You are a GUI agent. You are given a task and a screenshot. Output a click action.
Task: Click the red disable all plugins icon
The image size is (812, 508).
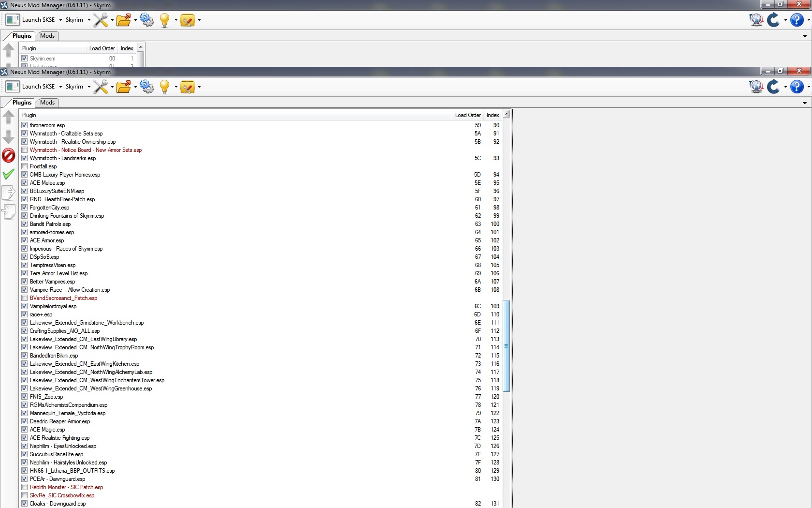click(9, 155)
